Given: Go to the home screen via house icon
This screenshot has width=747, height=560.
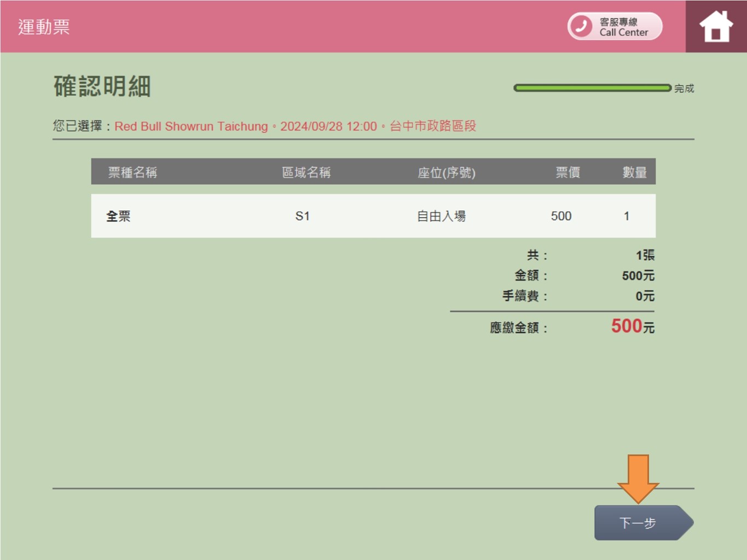Looking at the screenshot, I should (715, 26).
